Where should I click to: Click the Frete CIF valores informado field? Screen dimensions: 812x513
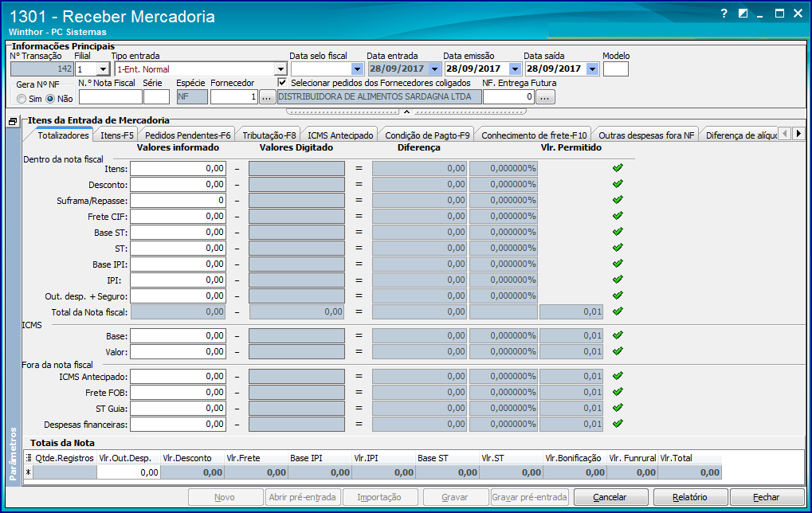[x=178, y=217]
